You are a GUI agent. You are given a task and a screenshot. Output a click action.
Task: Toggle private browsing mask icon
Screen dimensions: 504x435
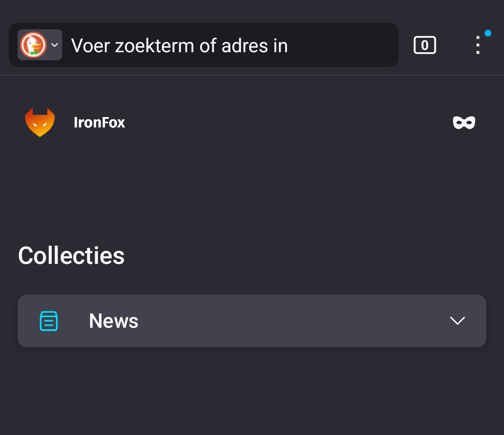pos(464,123)
